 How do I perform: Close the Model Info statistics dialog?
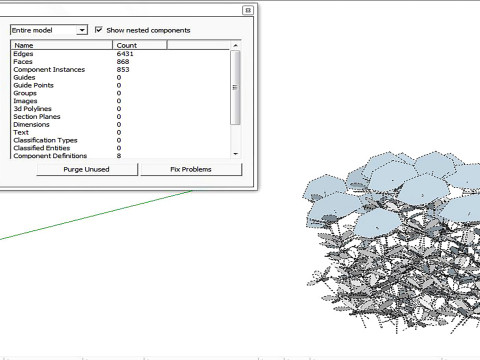pyautogui.click(x=248, y=10)
